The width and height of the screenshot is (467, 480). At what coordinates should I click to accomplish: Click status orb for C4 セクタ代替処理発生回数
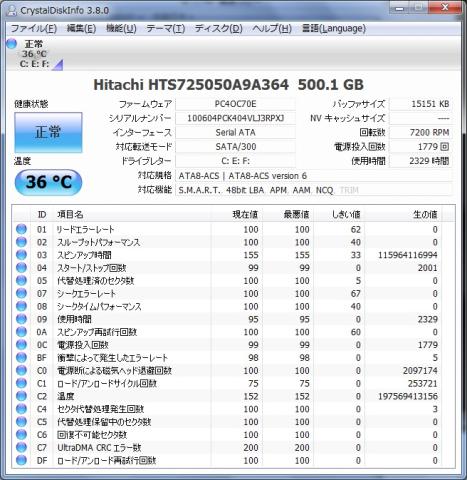click(21, 409)
